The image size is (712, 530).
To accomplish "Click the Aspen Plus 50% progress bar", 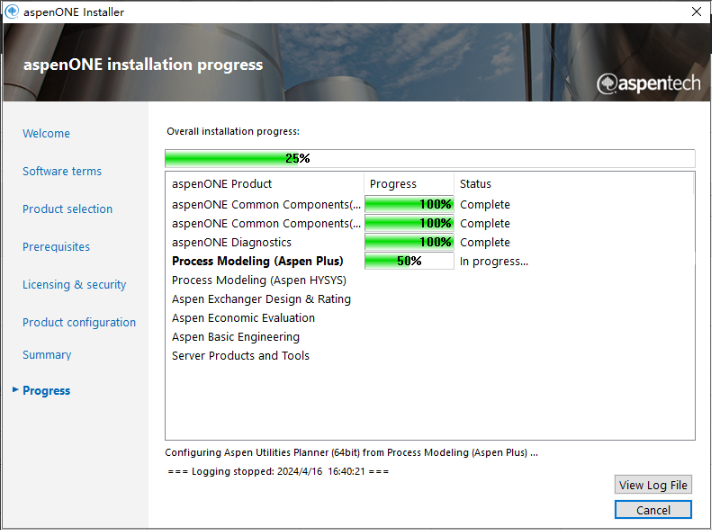I will (409, 261).
